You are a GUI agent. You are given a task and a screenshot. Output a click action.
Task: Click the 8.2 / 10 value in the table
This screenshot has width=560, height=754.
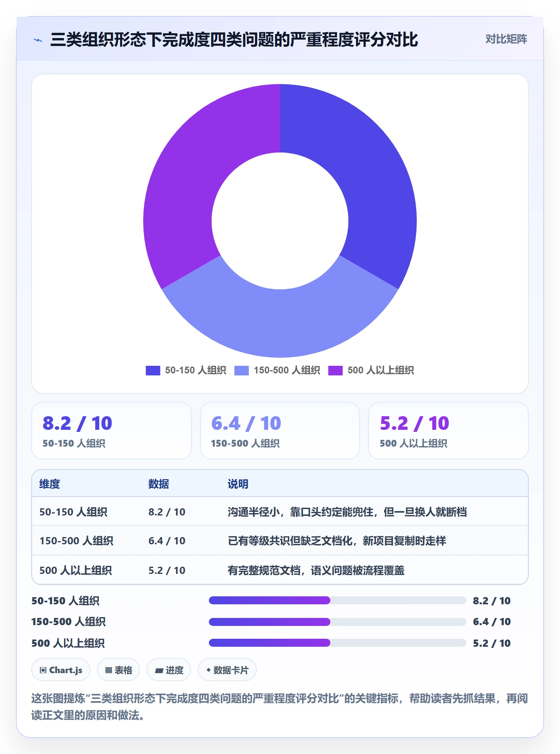167,512
